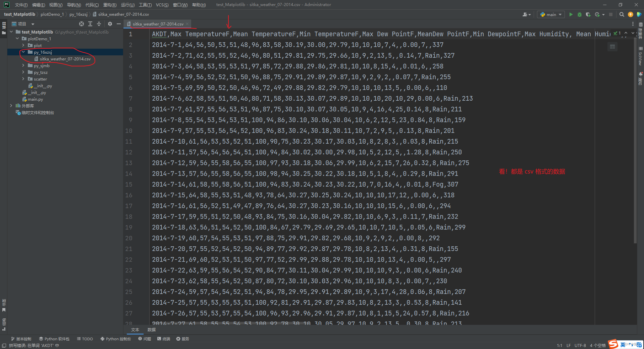Open Search Everywhere magnifier icon
Viewport: 644px width, 349px height.
[x=622, y=14]
